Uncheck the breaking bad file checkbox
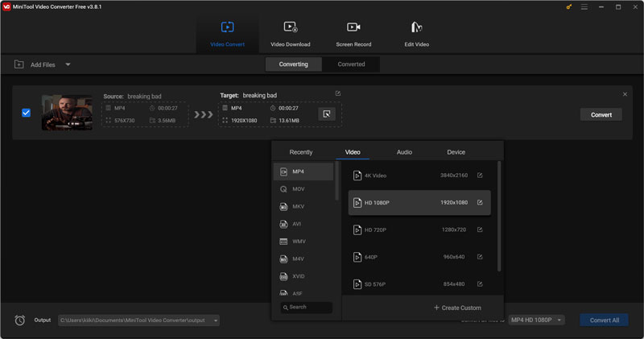Viewport: 644px width, 339px height. pos(26,113)
